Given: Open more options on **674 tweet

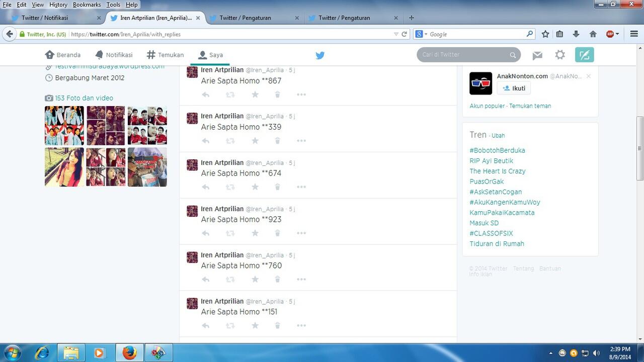Looking at the screenshot, I should coord(301,187).
